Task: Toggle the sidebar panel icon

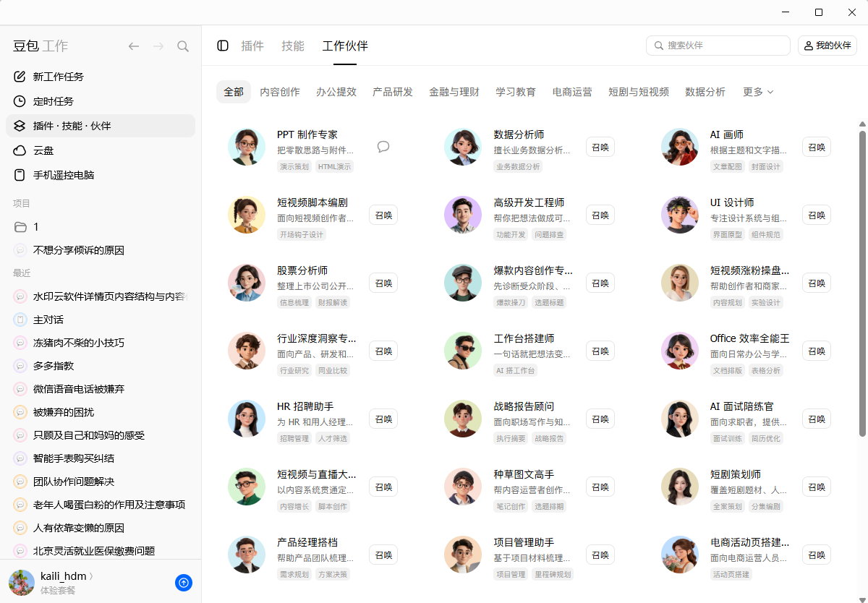Action: point(223,46)
